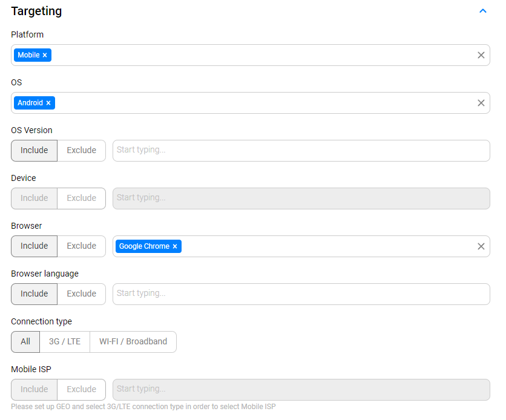Focus the Browser language typing field

click(x=301, y=294)
